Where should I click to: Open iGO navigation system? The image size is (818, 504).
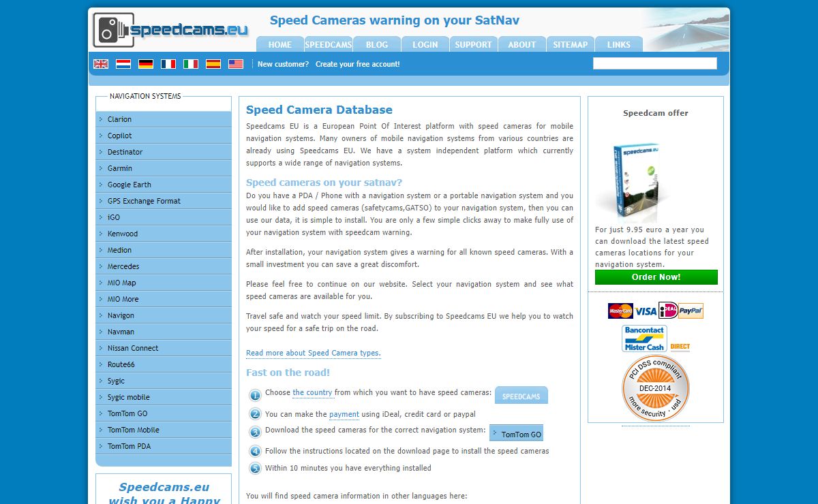click(164, 217)
